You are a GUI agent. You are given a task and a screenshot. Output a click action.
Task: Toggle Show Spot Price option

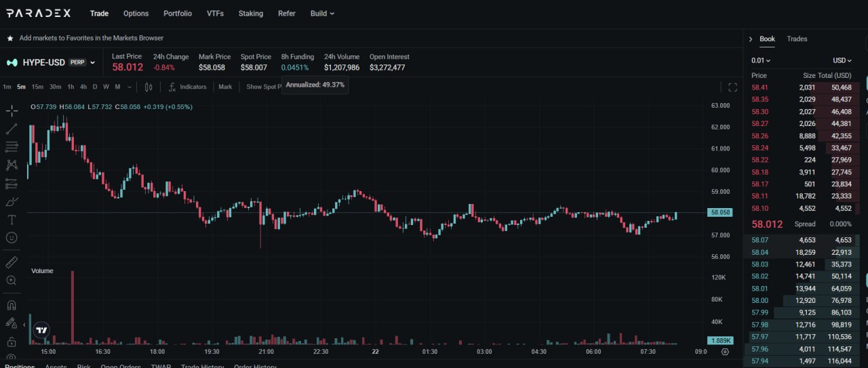[263, 87]
